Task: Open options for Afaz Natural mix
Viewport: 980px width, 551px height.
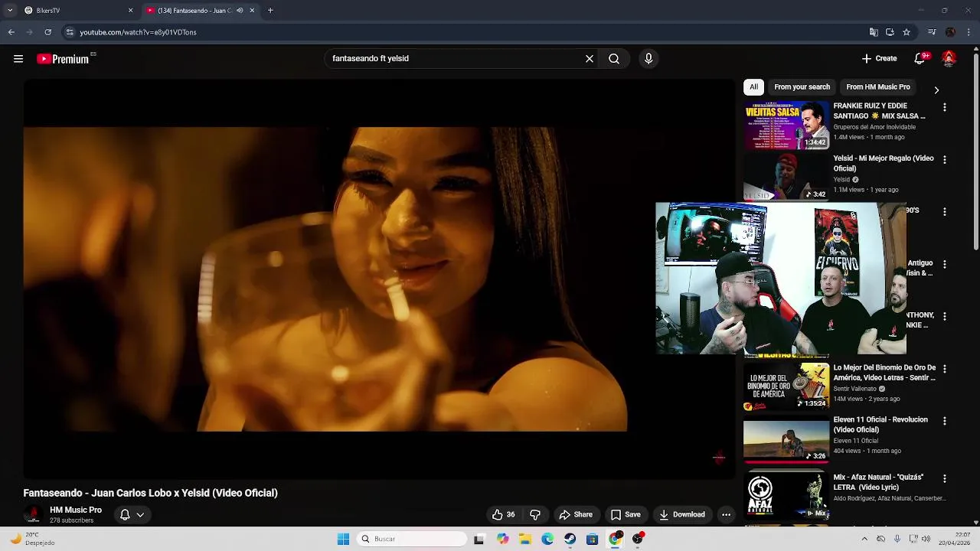Action: [x=944, y=478]
